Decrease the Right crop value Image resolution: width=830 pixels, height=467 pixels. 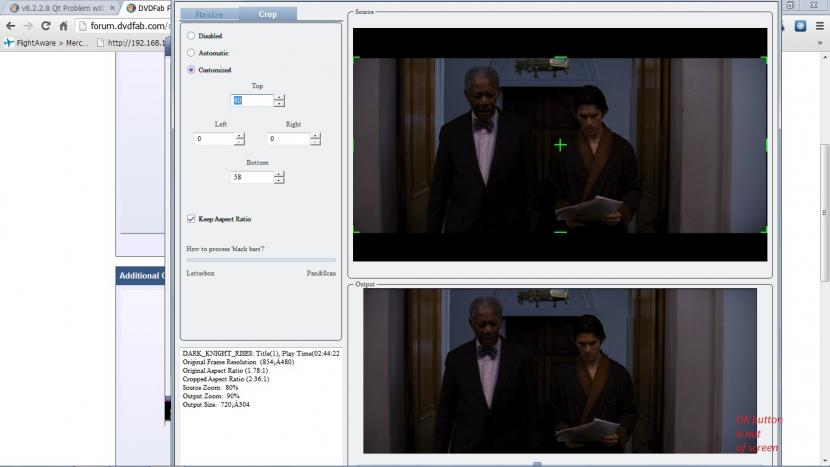(x=315, y=142)
